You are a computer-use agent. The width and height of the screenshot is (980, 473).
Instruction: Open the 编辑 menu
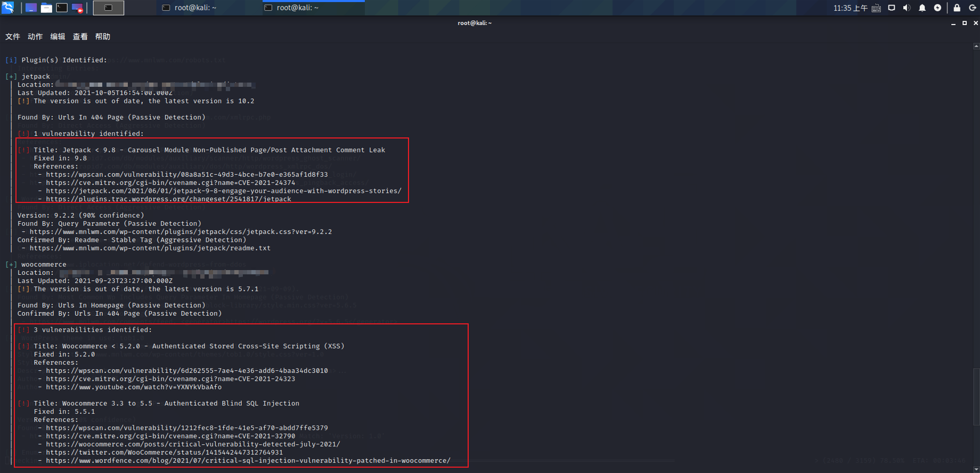(58, 37)
